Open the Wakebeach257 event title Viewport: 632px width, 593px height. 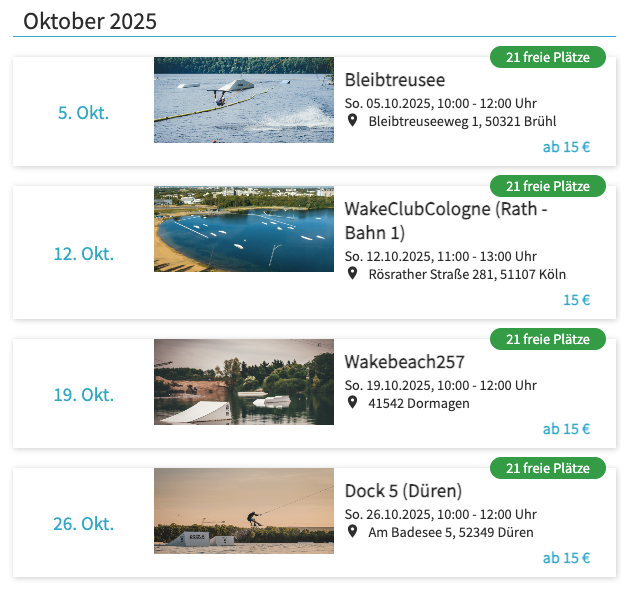(405, 362)
